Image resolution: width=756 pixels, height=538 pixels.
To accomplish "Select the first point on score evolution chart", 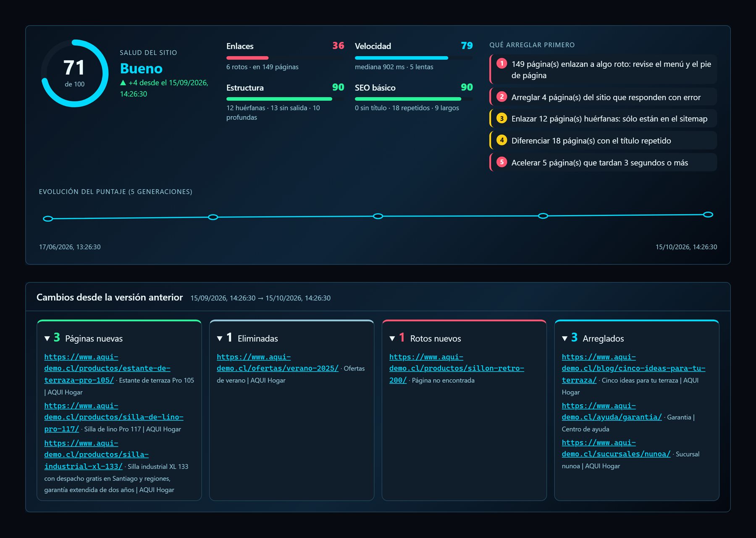I will point(48,219).
